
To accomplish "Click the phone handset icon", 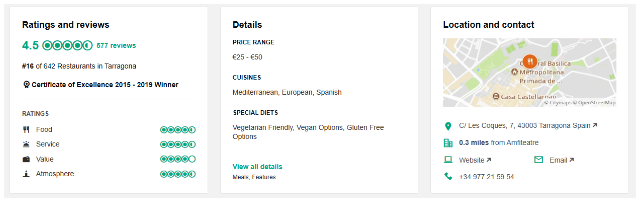I will coord(448,176).
